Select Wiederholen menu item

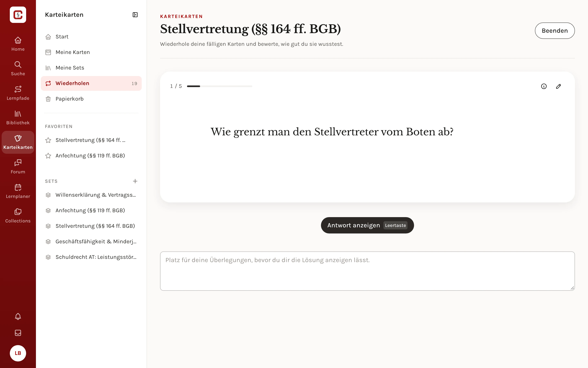pos(91,83)
